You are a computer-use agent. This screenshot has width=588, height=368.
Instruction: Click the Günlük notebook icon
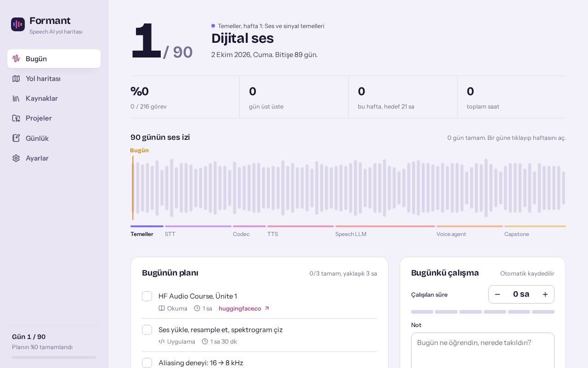click(16, 138)
